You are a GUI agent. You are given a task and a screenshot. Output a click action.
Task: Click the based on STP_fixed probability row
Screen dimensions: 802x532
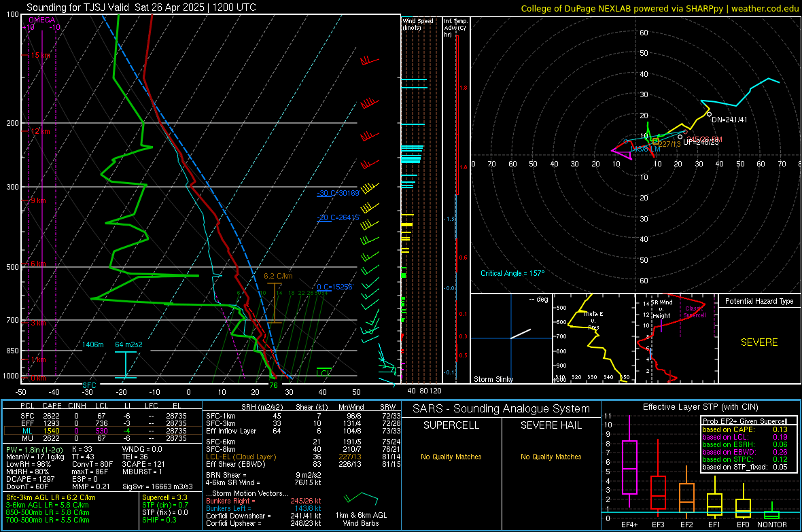click(x=745, y=467)
